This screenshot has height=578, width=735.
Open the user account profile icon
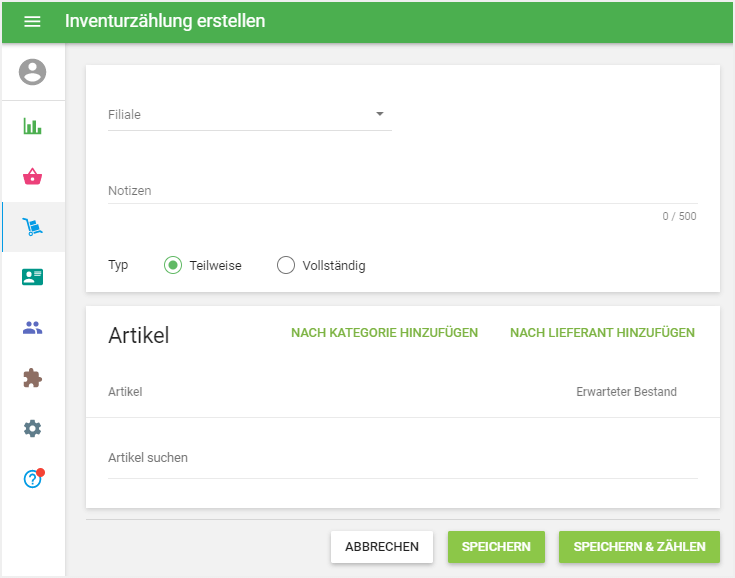point(33,72)
